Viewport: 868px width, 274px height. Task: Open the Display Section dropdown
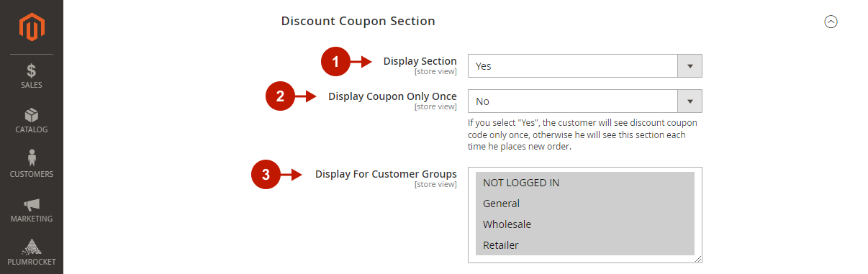coord(585,65)
